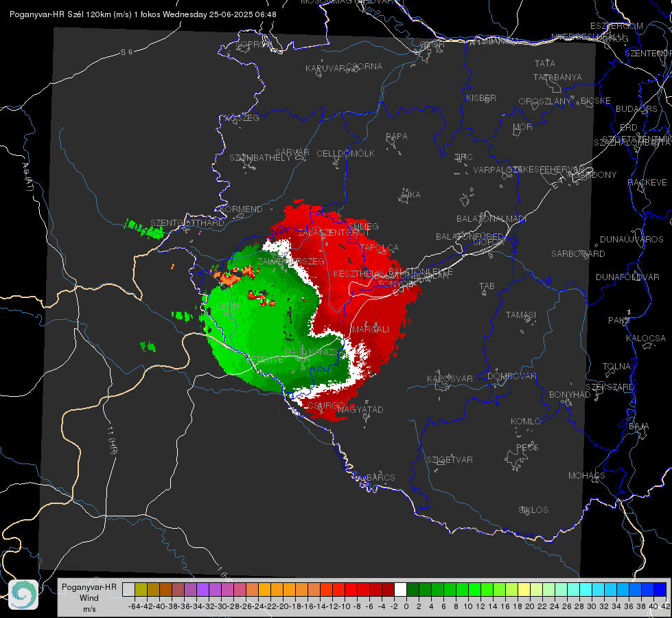Click the GARDONY town label
The height and width of the screenshot is (618, 672).
[x=595, y=175]
